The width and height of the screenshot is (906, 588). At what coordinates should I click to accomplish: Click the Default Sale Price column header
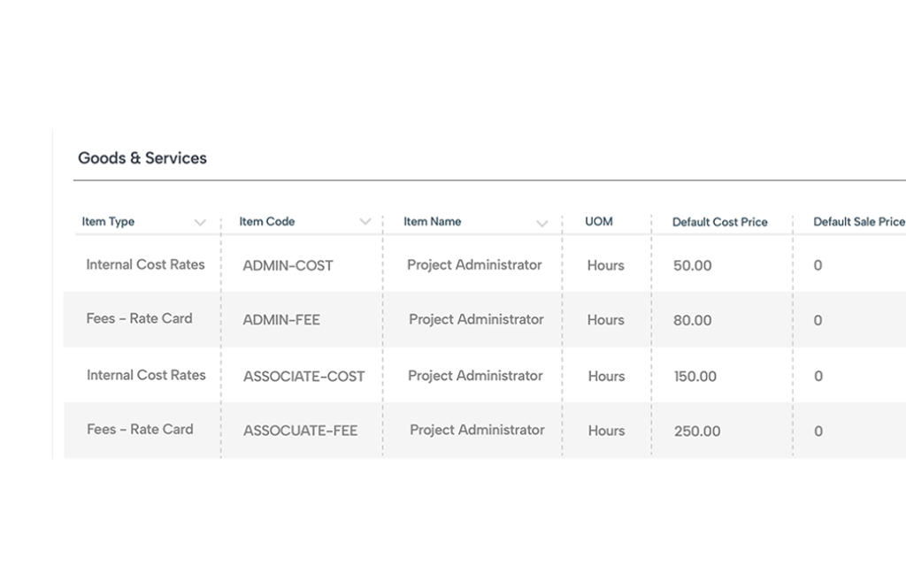[858, 222]
